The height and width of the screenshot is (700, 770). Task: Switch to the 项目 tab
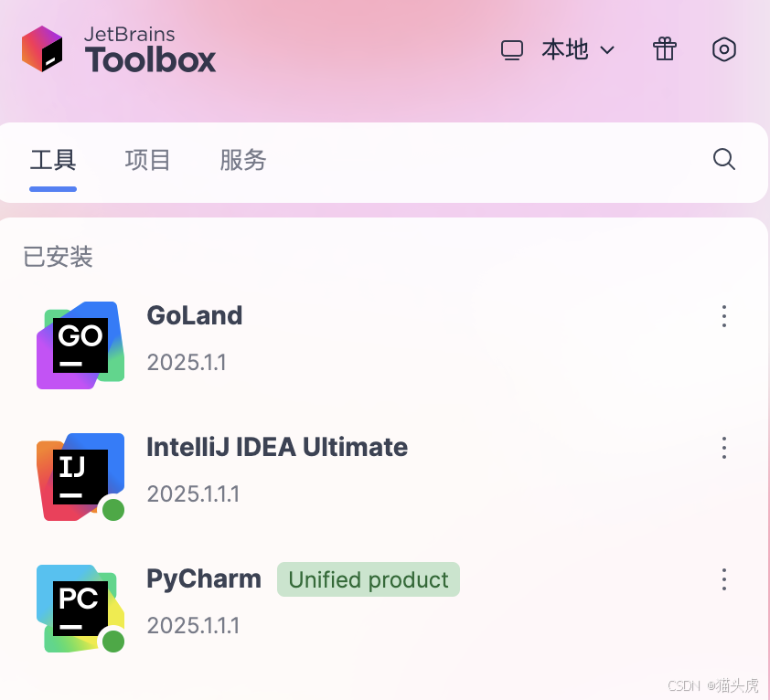pos(148,161)
